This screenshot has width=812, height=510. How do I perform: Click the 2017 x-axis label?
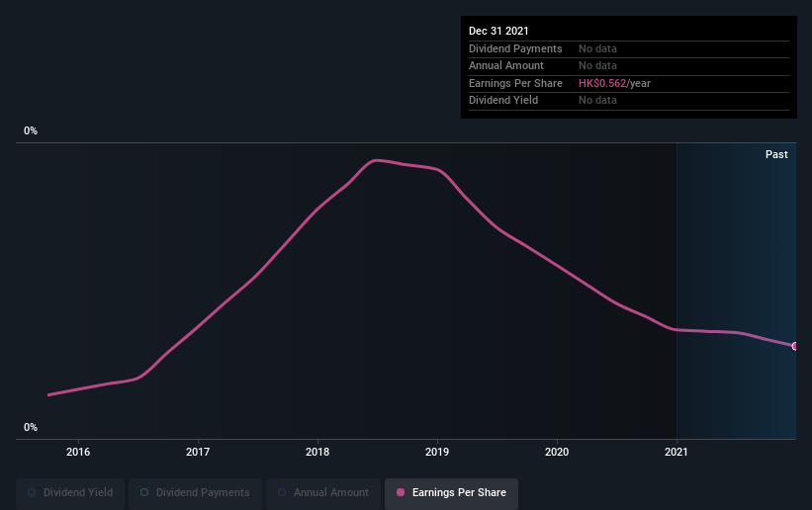[198, 452]
